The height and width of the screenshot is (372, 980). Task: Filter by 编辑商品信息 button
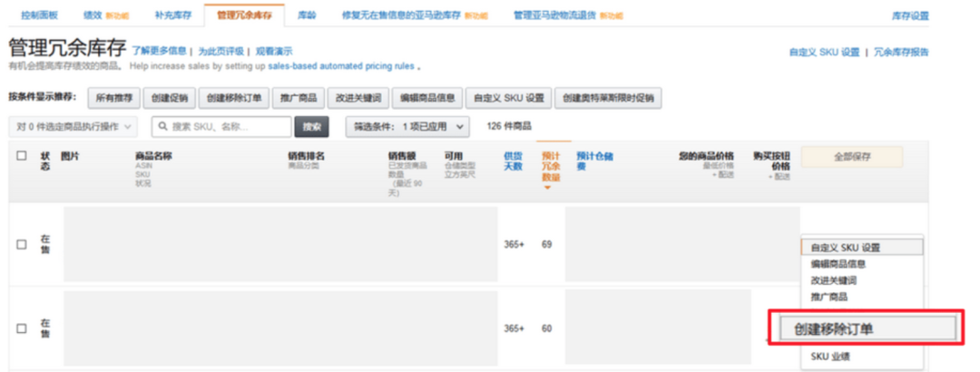[427, 98]
